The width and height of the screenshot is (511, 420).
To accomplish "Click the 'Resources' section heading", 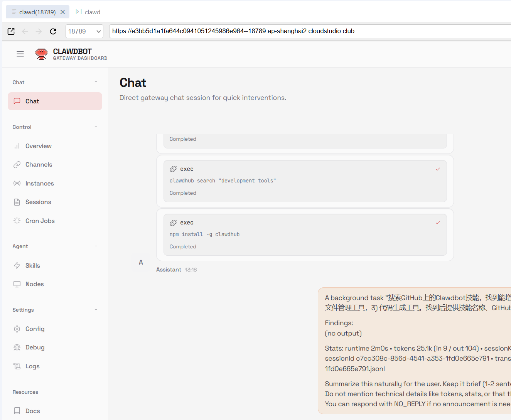I will pos(25,392).
